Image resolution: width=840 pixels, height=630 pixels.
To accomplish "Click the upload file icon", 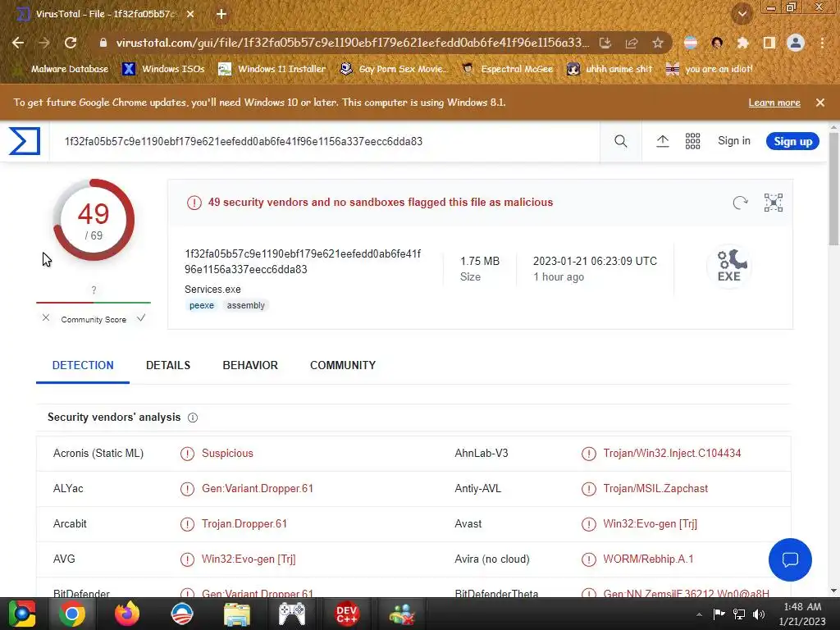I will click(663, 141).
